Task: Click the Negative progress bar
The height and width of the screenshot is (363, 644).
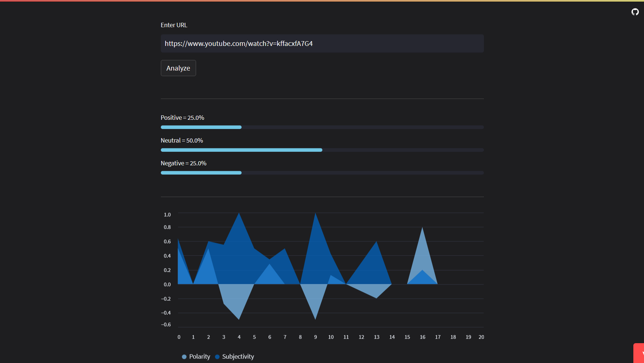Action: tap(322, 173)
